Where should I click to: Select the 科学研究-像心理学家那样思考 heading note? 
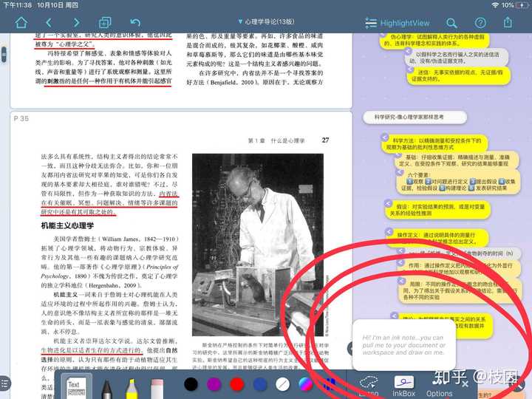tap(415, 117)
